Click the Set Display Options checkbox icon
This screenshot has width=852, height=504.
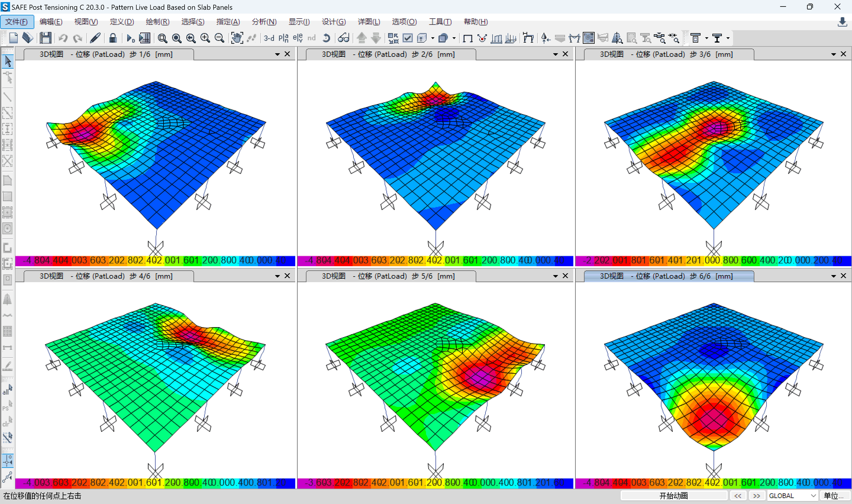(x=407, y=38)
